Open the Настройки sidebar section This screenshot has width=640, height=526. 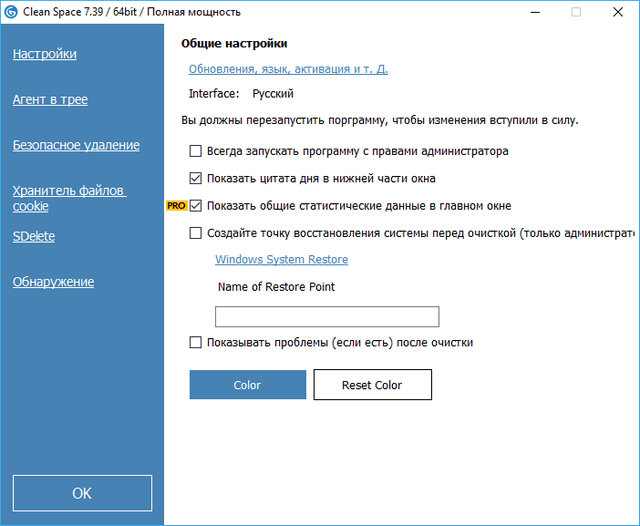[x=44, y=54]
